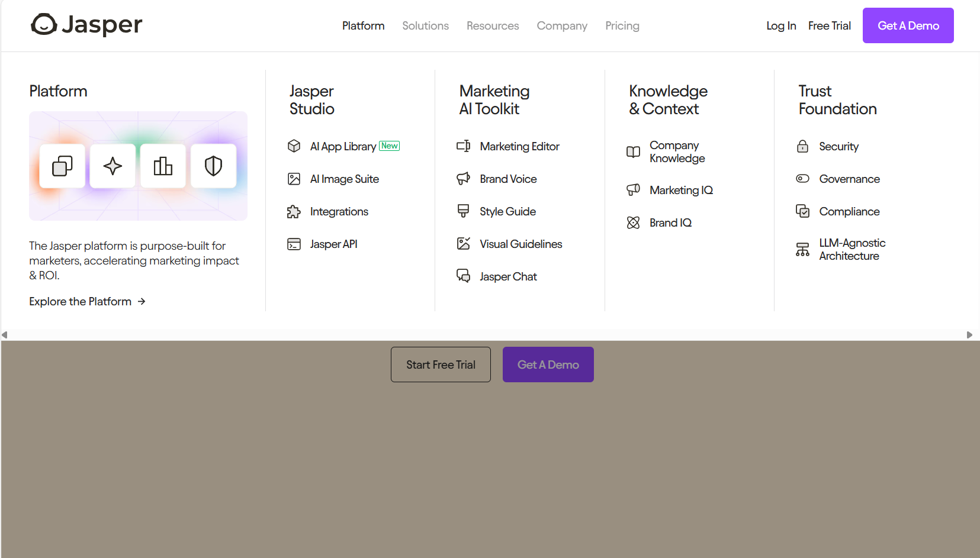Click the Brand IQ icon
Viewport: 980px width, 558px height.
[633, 222]
